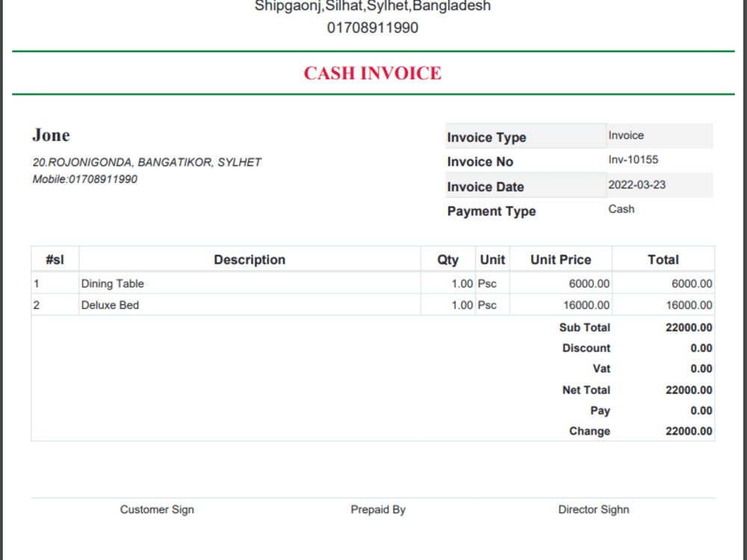This screenshot has width=747, height=560.
Task: Click the Unit Price column header
Action: [561, 260]
